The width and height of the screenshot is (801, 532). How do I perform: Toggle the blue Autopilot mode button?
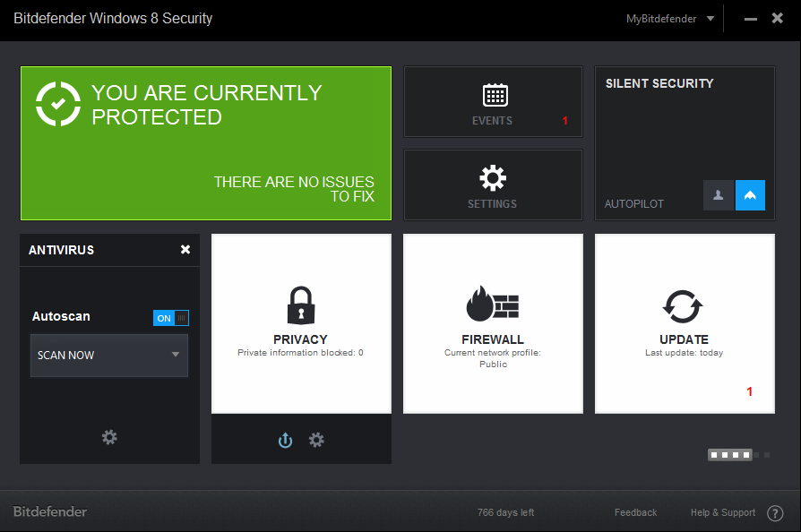750,195
